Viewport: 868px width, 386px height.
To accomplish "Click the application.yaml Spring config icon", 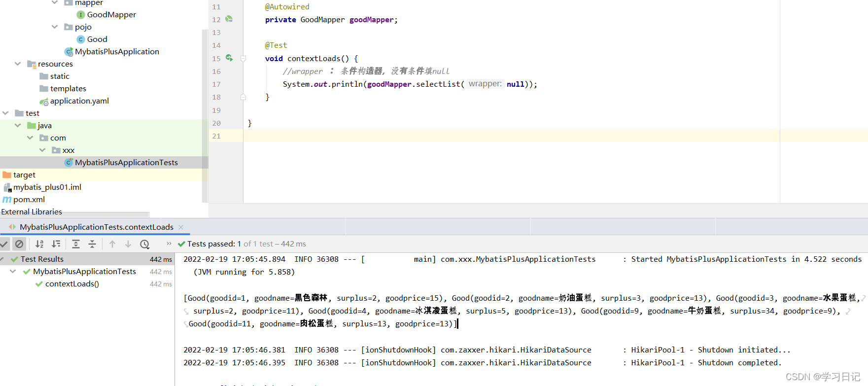I will click(44, 102).
